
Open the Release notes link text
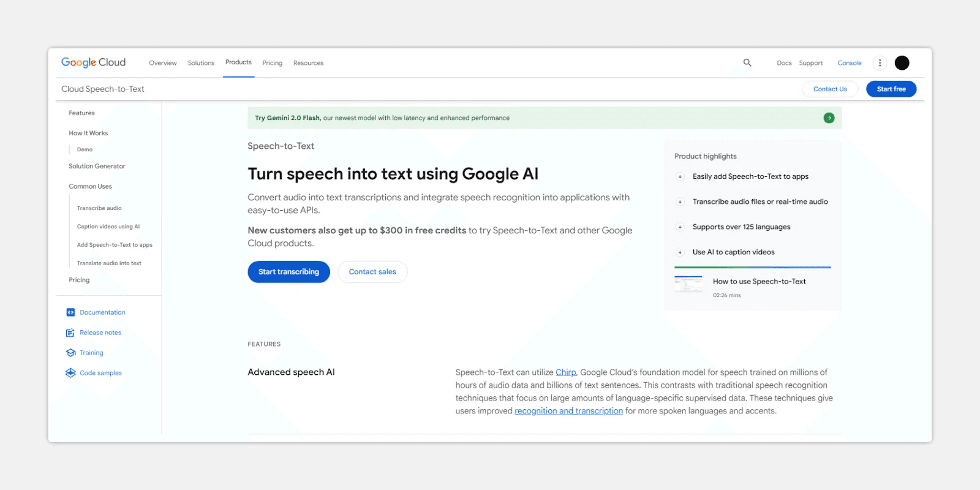pos(100,333)
